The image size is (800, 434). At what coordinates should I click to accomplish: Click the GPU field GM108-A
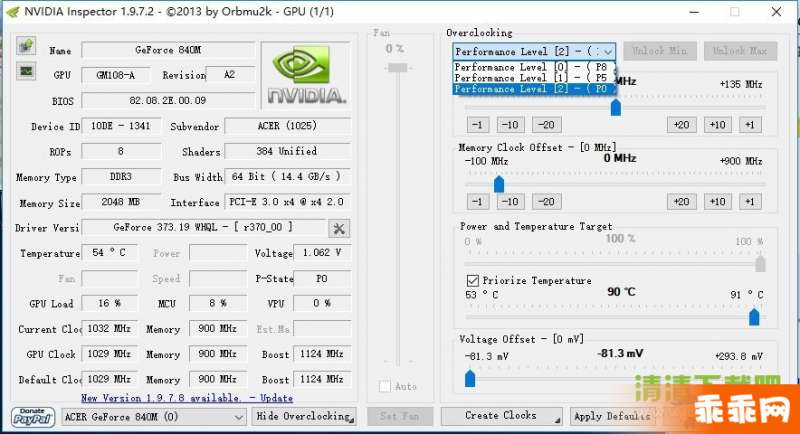click(x=116, y=75)
